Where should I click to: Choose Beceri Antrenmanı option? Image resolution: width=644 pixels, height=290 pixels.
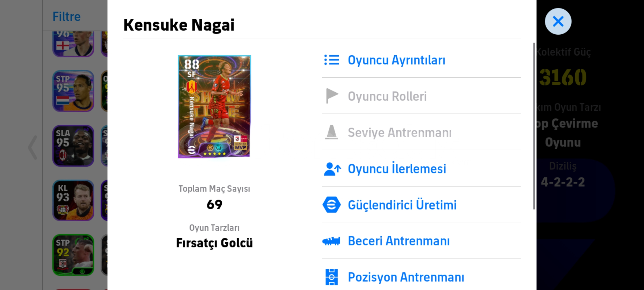[399, 241]
